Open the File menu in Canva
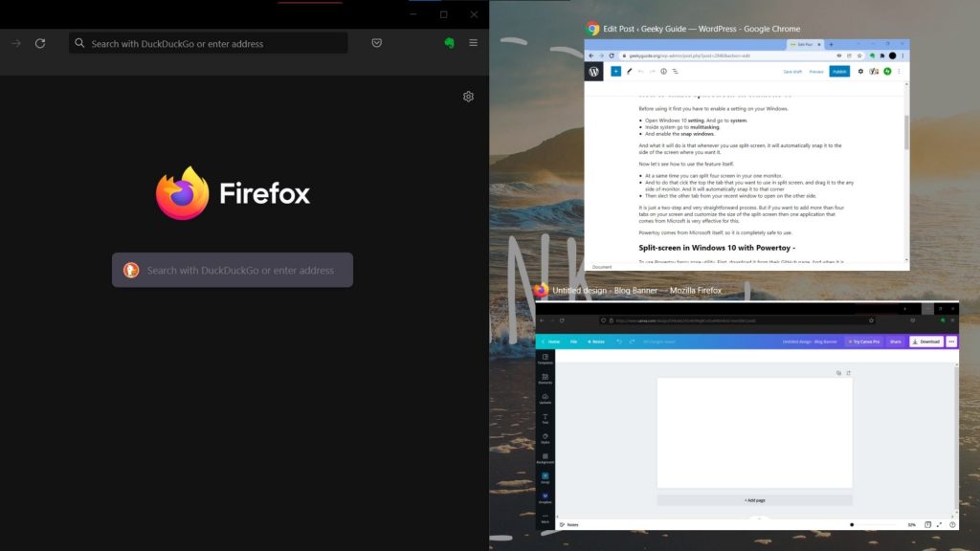Image resolution: width=980 pixels, height=551 pixels. click(x=573, y=342)
